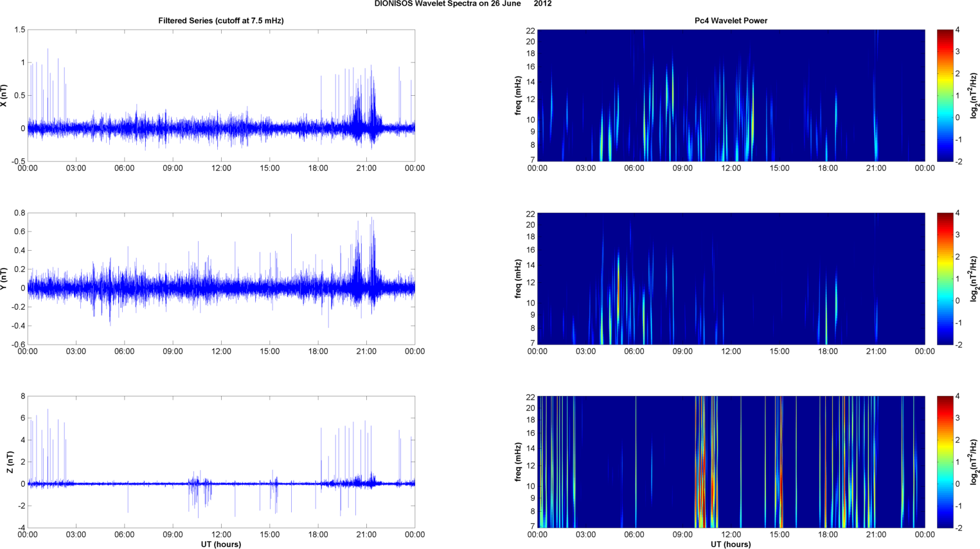Screen dimensions: 980x549
Task: Click the UT (hours) label under bottom spectrogram
Action: coord(731,544)
